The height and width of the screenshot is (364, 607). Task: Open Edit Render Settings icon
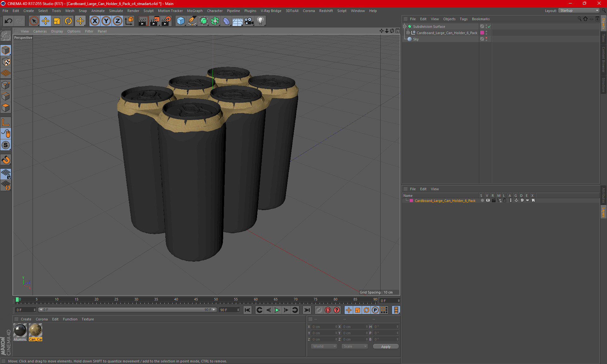coord(166,21)
